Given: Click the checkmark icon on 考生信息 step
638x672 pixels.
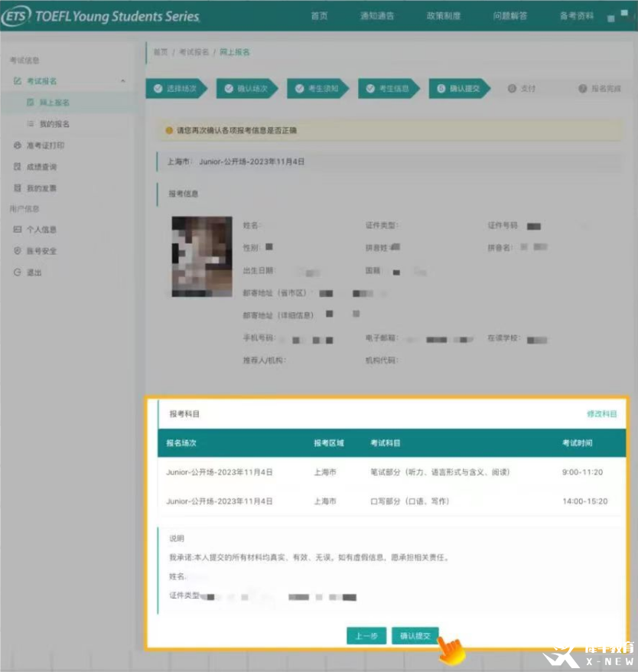Looking at the screenshot, I should tap(370, 88).
